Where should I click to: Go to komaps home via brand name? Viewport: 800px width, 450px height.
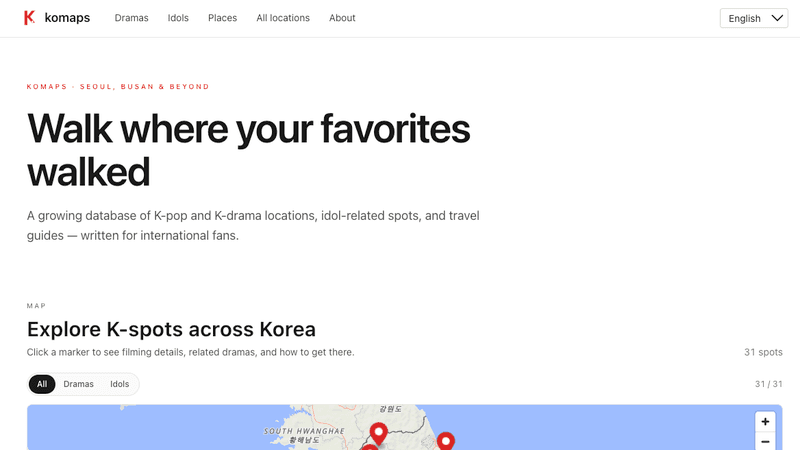[x=67, y=18]
